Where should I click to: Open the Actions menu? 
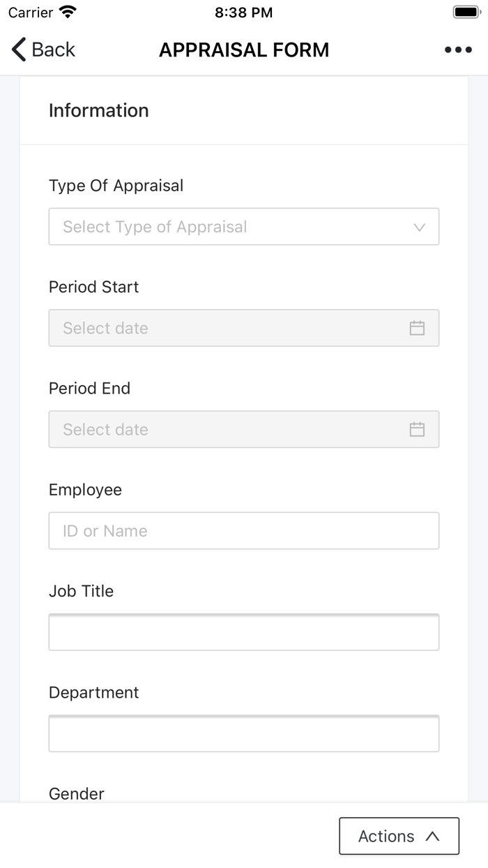coord(399,836)
